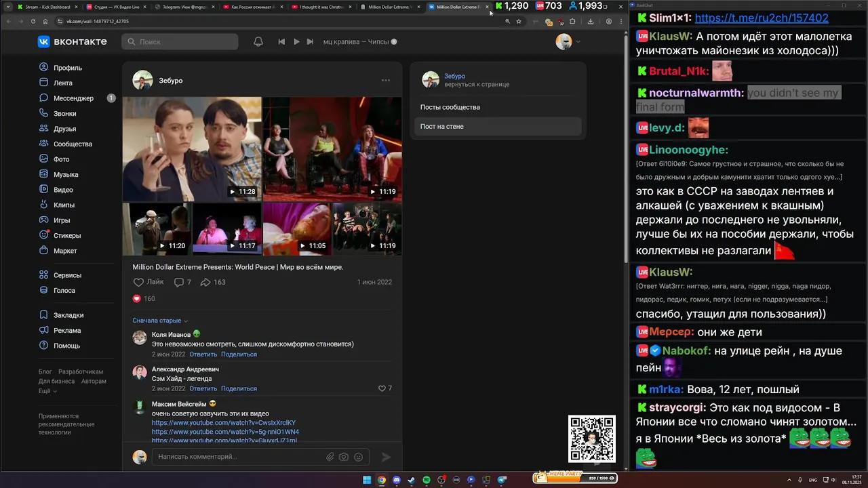The height and width of the screenshot is (488, 868).
Task: Select Посты сообщества in right panel
Action: pos(498,107)
